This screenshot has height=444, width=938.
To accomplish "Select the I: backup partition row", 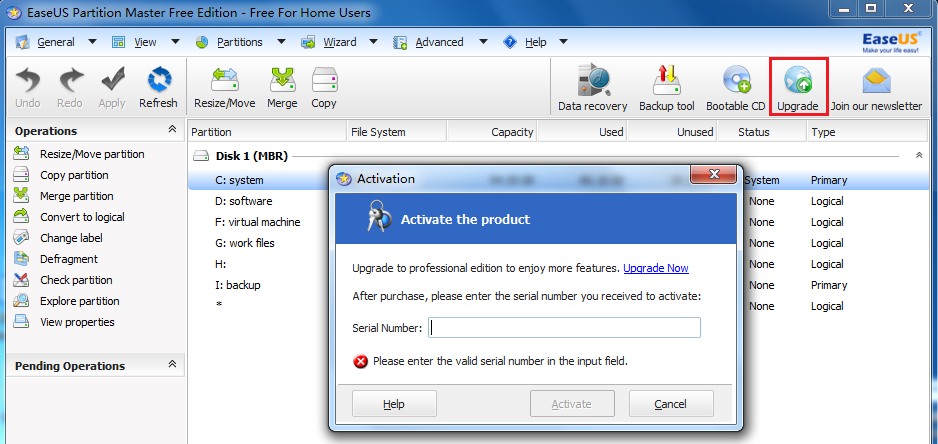I will 238,285.
